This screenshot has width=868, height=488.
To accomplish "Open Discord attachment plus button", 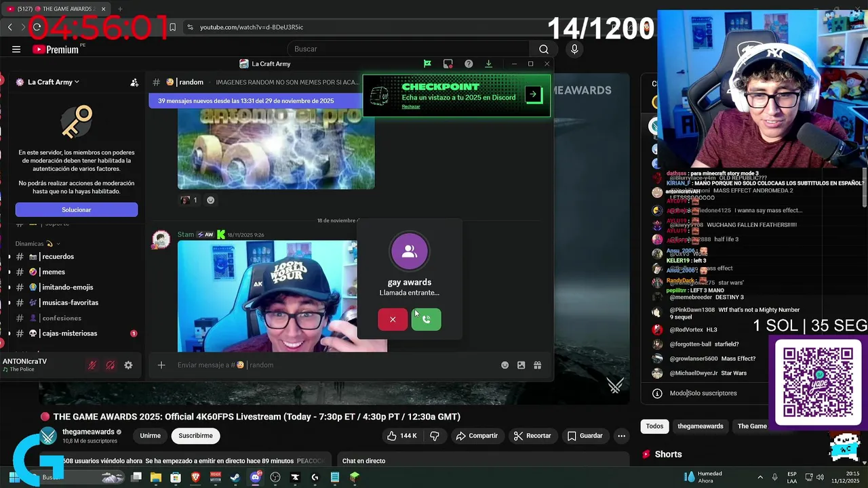I will [x=161, y=365].
